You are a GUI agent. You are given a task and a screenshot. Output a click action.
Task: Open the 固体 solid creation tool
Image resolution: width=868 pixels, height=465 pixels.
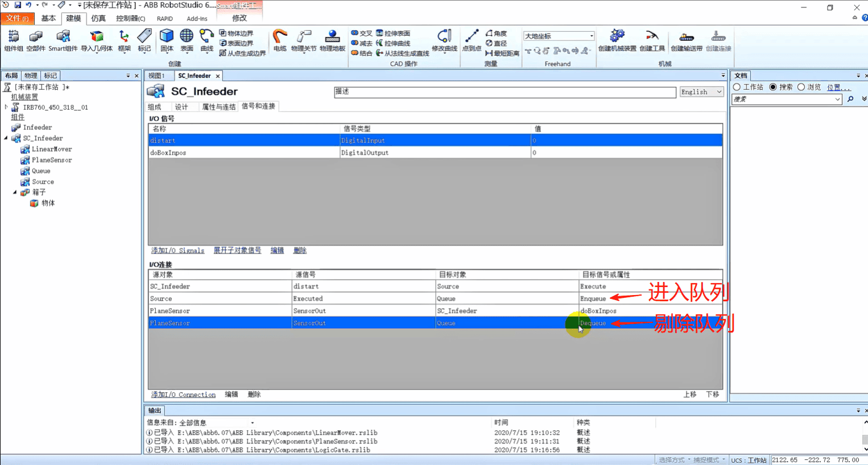pos(167,41)
